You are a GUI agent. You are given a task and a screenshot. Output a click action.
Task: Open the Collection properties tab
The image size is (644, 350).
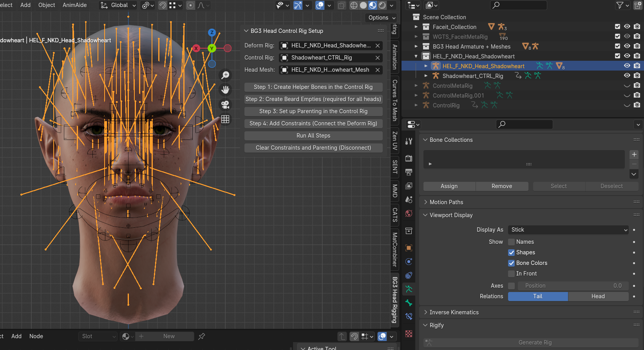tap(409, 231)
